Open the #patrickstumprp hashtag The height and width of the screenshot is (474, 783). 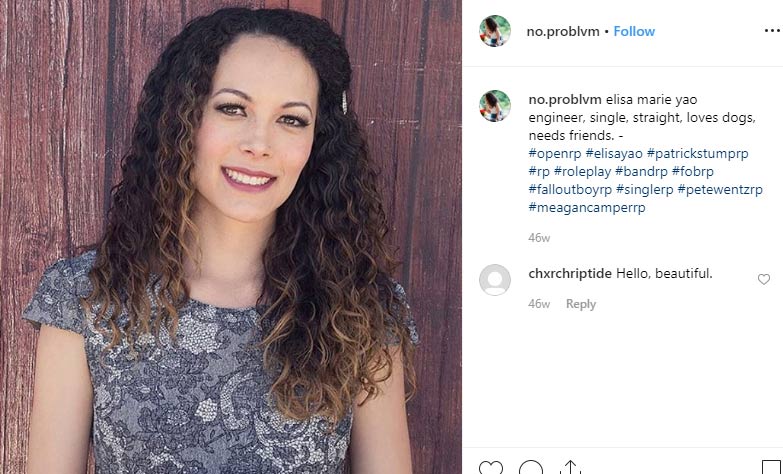[697, 153]
